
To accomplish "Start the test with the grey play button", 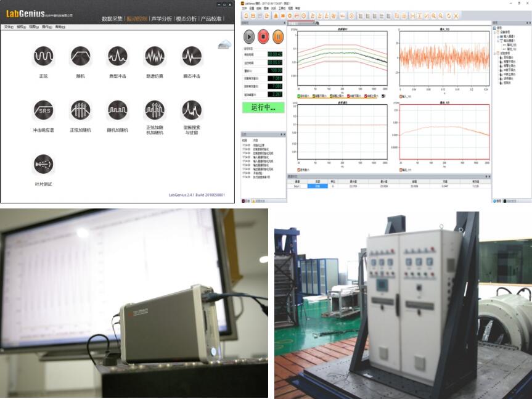I will (x=248, y=36).
